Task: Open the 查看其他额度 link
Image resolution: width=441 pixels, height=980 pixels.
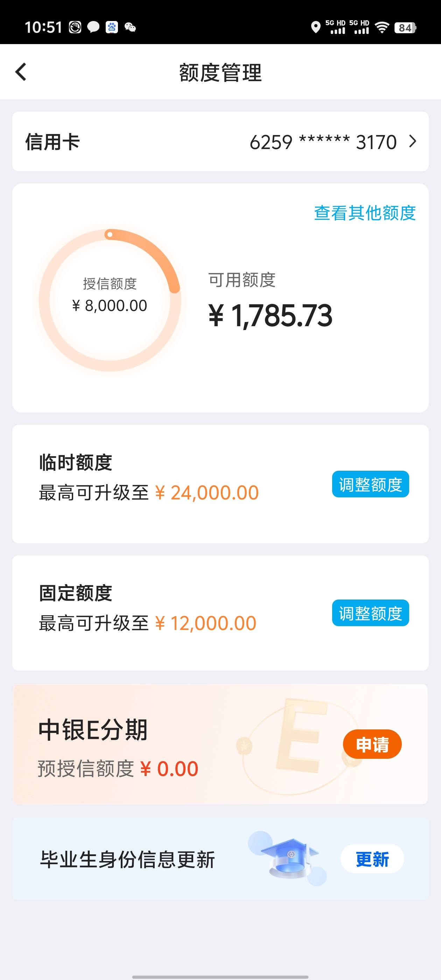Action: pyautogui.click(x=364, y=213)
